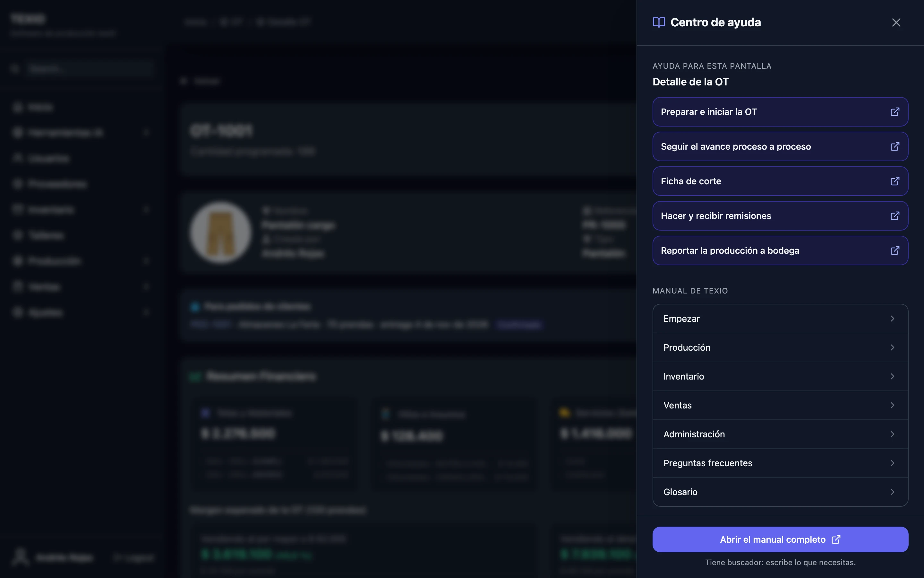Screen dimensions: 924x578
Task: Expand the Empezar chevron
Action: coord(892,319)
